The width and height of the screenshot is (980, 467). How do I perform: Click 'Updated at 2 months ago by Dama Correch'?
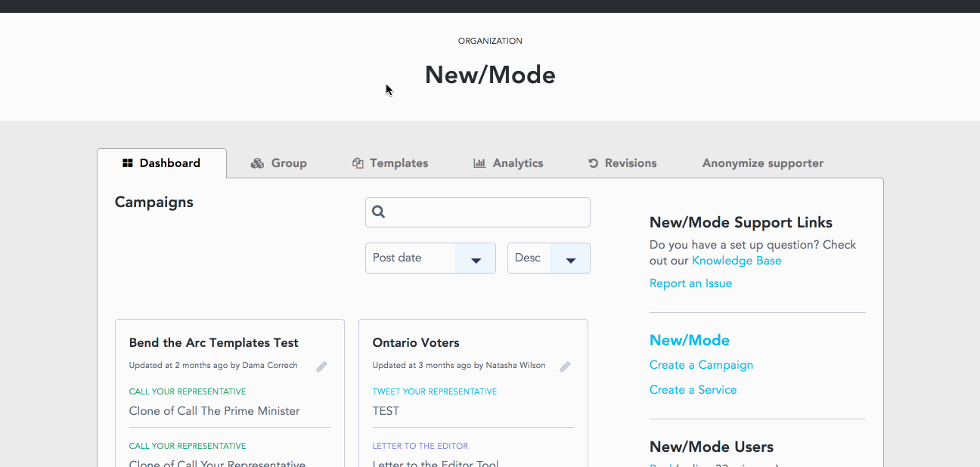coord(213,366)
